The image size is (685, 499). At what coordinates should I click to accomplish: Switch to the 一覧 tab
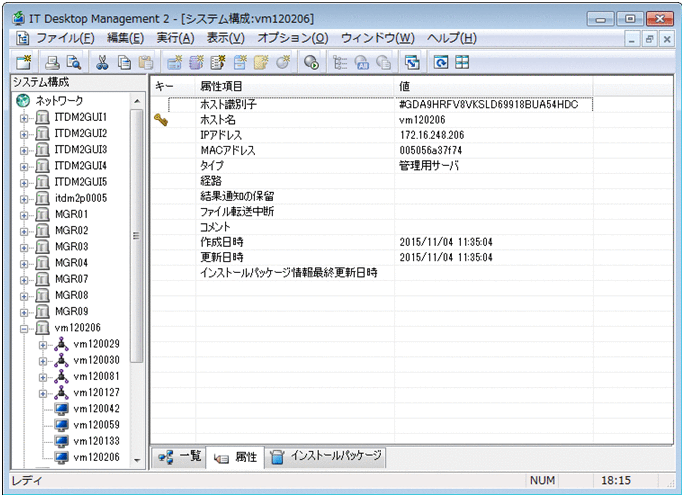pos(178,457)
